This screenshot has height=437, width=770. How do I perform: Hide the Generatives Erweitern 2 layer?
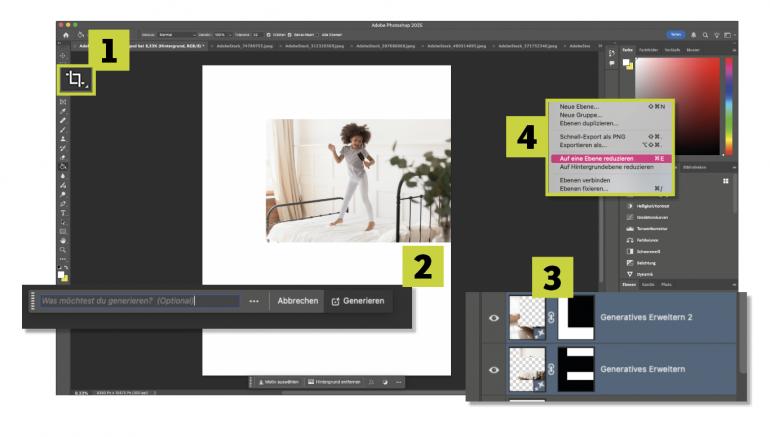point(494,318)
